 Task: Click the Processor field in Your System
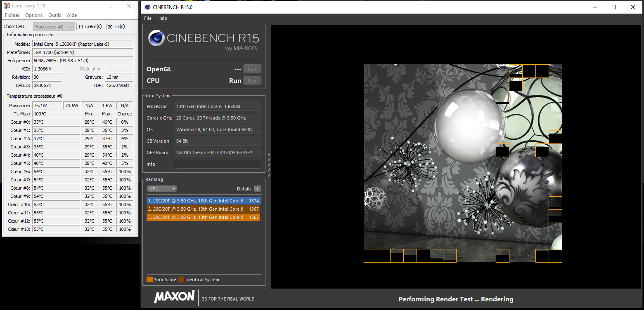click(218, 106)
